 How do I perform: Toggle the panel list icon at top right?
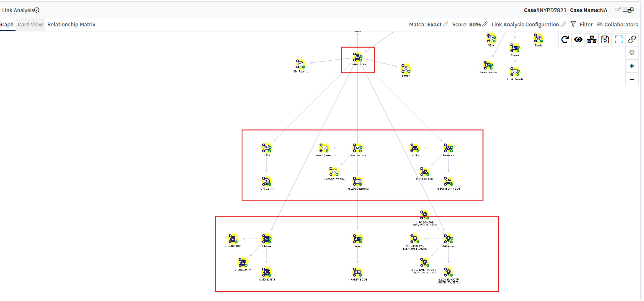tap(628, 10)
